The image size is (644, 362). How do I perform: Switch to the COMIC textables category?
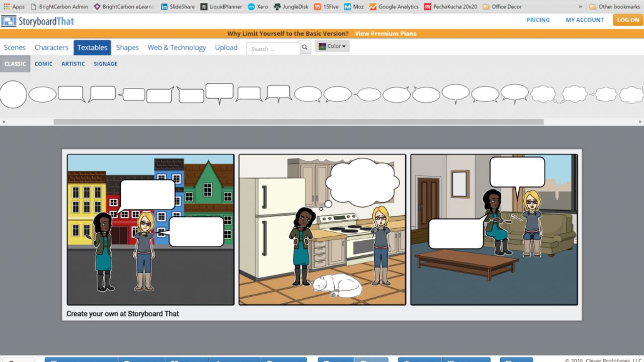pos(43,64)
